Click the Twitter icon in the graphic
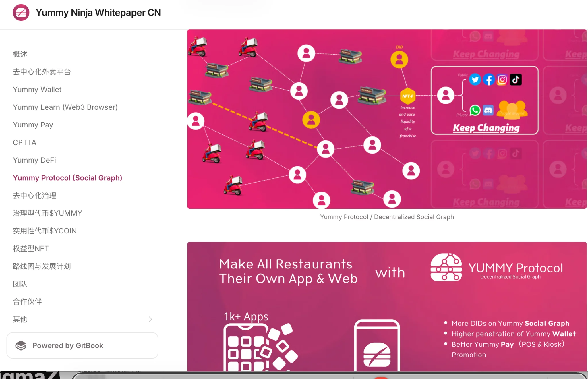Viewport: 588px width, 379px height. point(475,80)
